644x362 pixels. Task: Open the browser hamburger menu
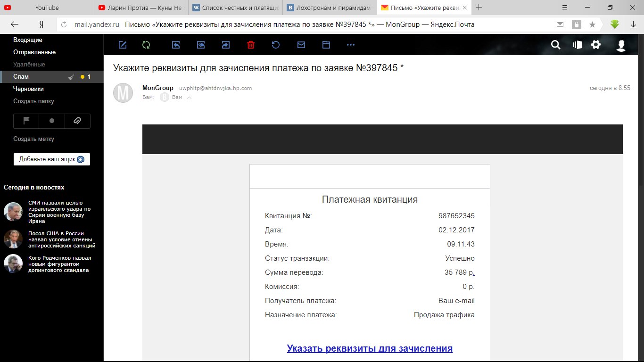565,8
